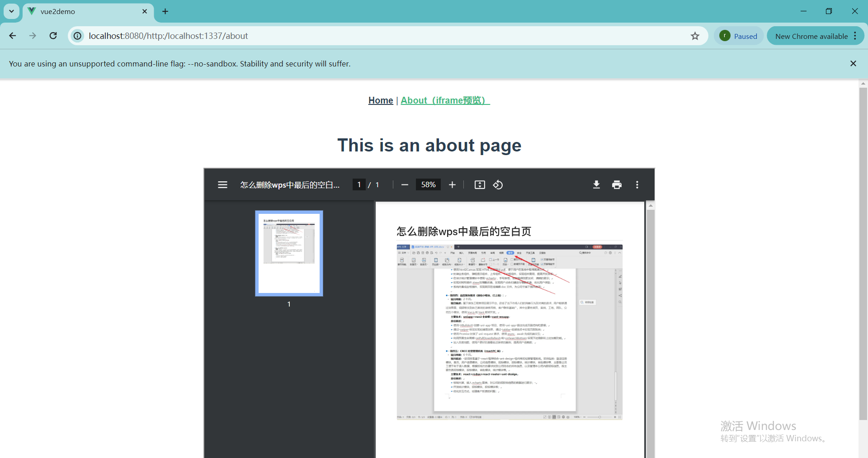Click the document heading 怎么删除wps中最后的空白页
The width and height of the screenshot is (868, 458).
pyautogui.click(x=464, y=231)
